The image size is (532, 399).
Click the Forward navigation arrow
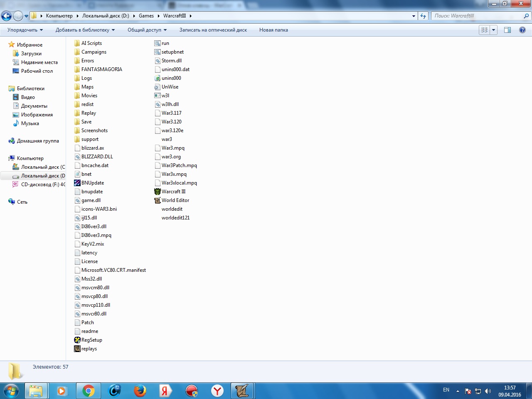[x=18, y=16]
